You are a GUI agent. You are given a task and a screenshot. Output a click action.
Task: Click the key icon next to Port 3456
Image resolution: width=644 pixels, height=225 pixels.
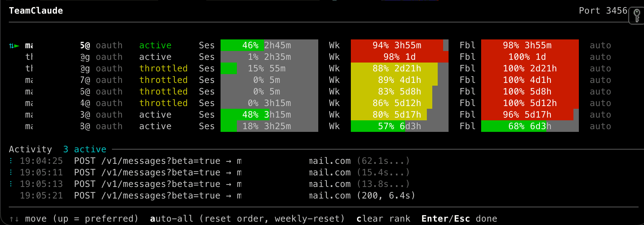pos(637,16)
